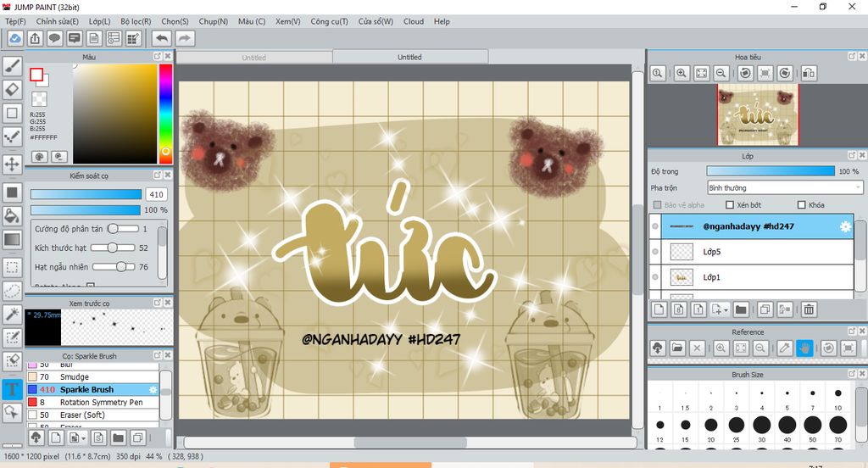This screenshot has width=868, height=468.
Task: Switch to the first Untitled document tab
Action: click(254, 57)
